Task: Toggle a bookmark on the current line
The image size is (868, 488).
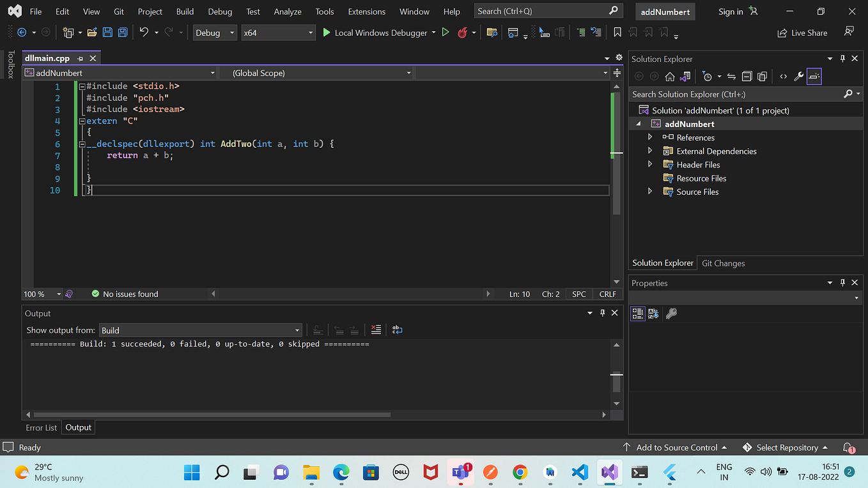Action: 617,33
